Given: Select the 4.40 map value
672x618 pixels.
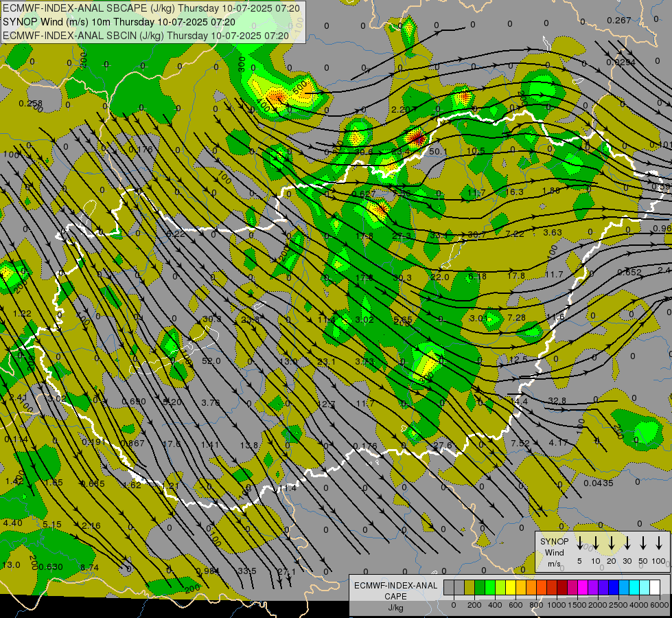Looking at the screenshot, I should [x=13, y=523].
